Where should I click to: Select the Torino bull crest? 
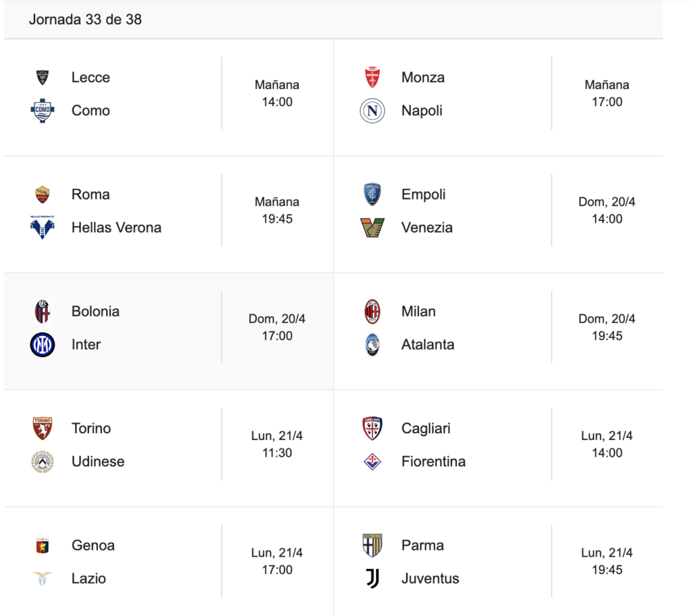[43, 428]
